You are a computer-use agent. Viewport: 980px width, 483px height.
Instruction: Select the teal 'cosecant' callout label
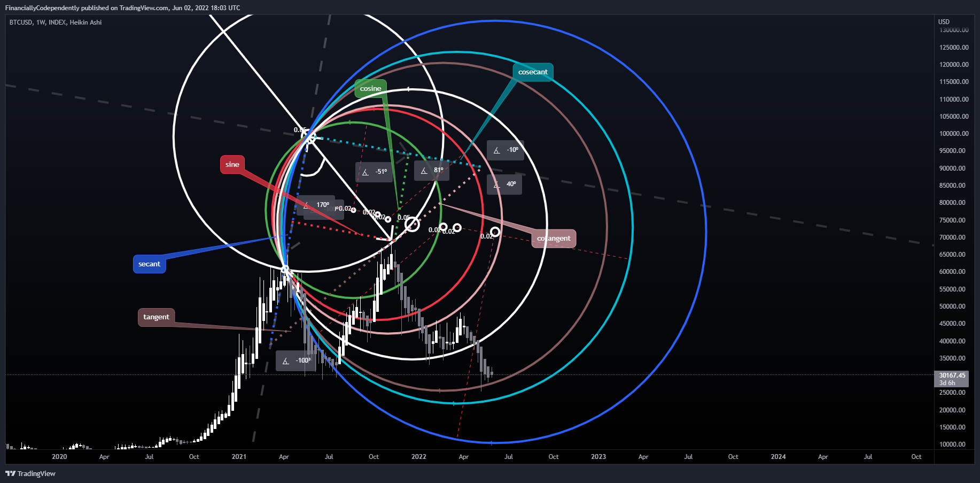pyautogui.click(x=533, y=72)
